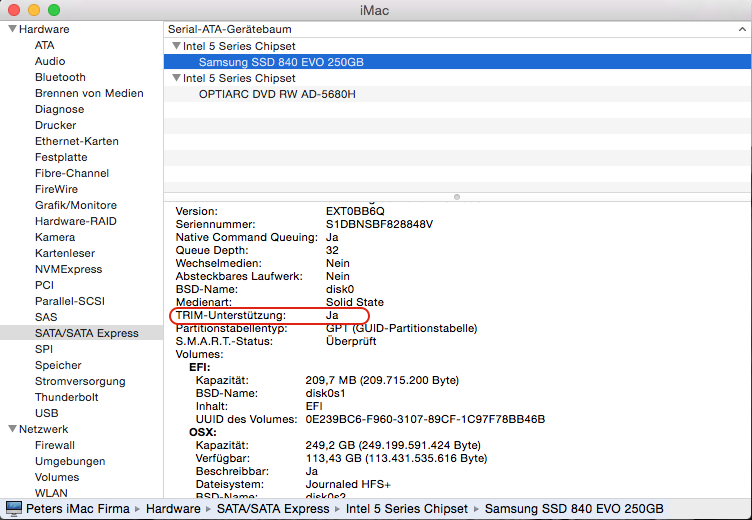Select FireWire in the sidebar
Viewport: 752px width, 520px height.
click(56, 189)
